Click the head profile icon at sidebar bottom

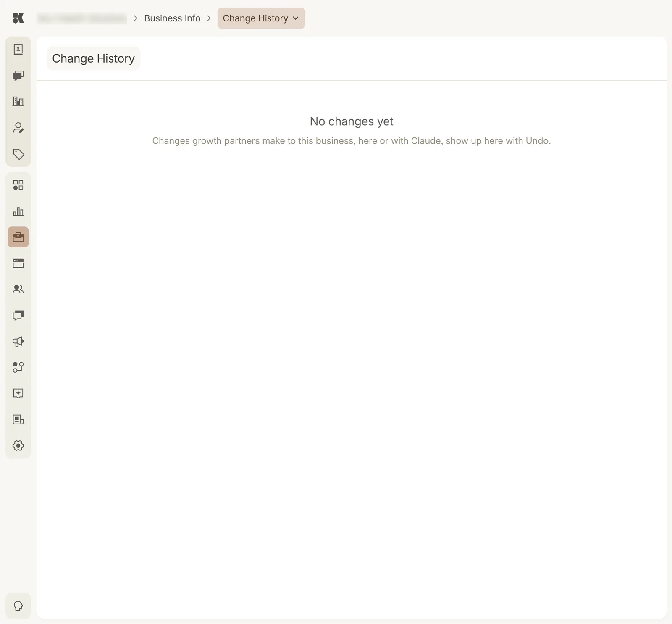[18, 606]
